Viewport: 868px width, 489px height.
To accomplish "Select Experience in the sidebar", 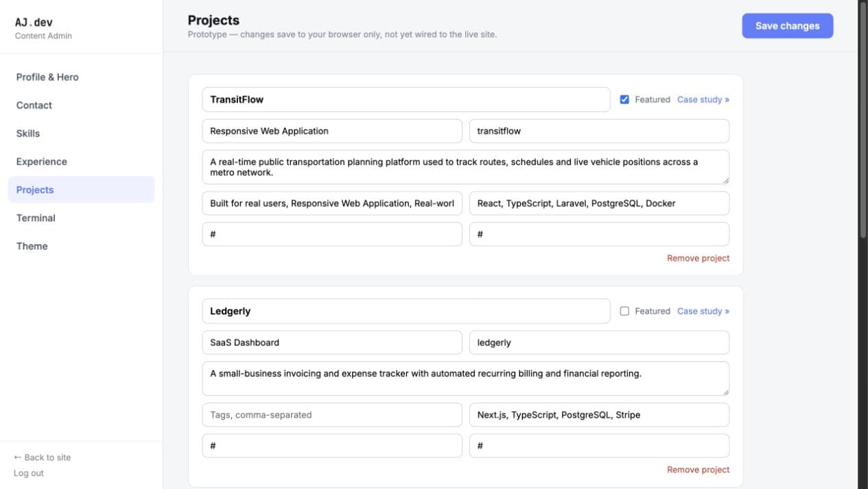I will click(x=81, y=161).
